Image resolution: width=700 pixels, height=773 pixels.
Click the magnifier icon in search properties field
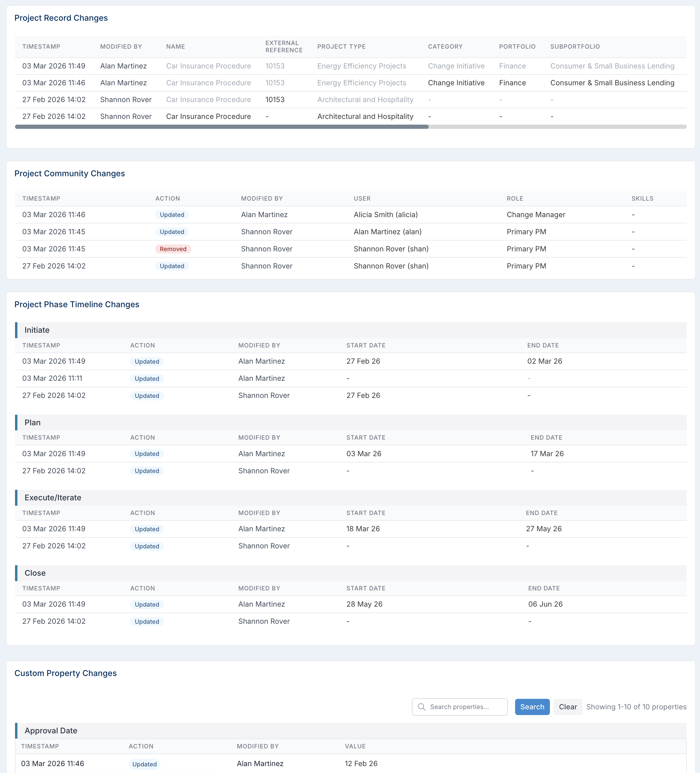click(x=422, y=707)
